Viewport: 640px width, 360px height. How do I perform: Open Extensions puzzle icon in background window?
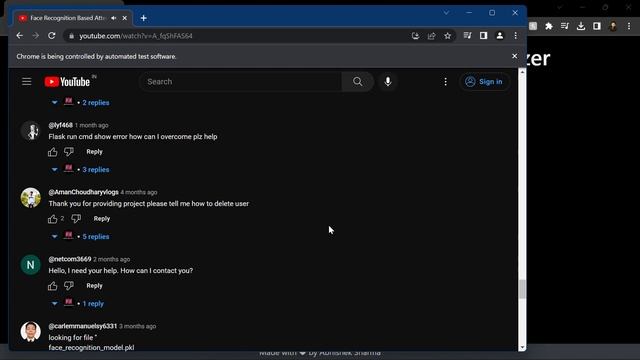click(549, 26)
